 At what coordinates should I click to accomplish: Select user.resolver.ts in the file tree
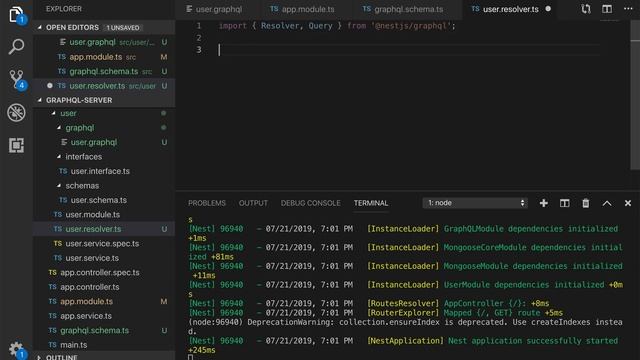pyautogui.click(x=104, y=229)
